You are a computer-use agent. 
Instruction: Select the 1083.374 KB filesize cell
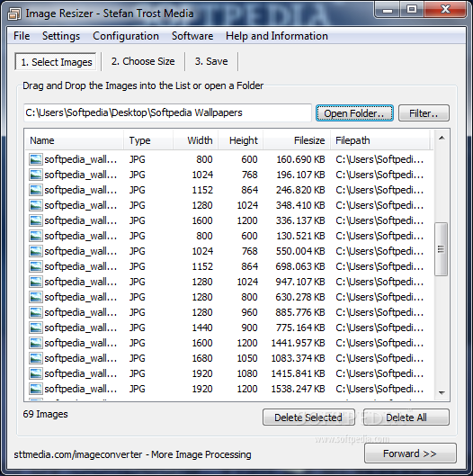[x=298, y=358]
